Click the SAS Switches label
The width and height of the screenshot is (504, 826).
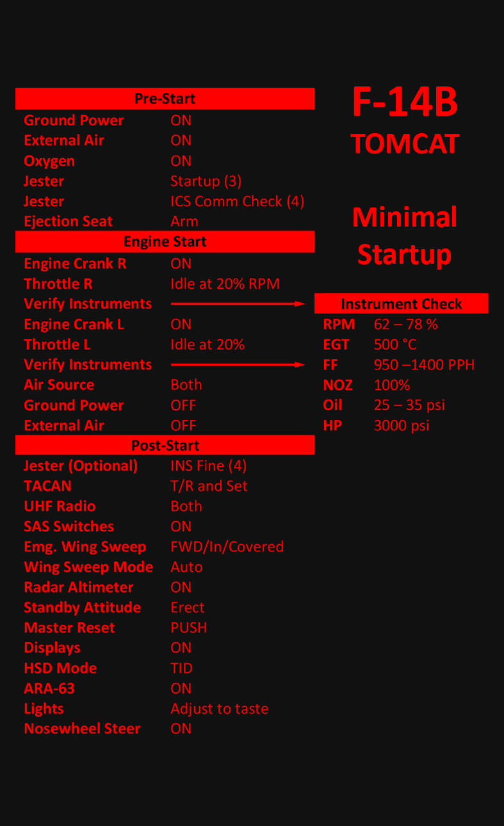pyautogui.click(x=69, y=526)
